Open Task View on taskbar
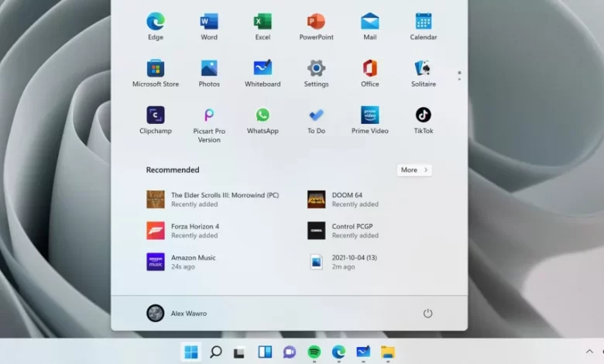 coord(239,352)
